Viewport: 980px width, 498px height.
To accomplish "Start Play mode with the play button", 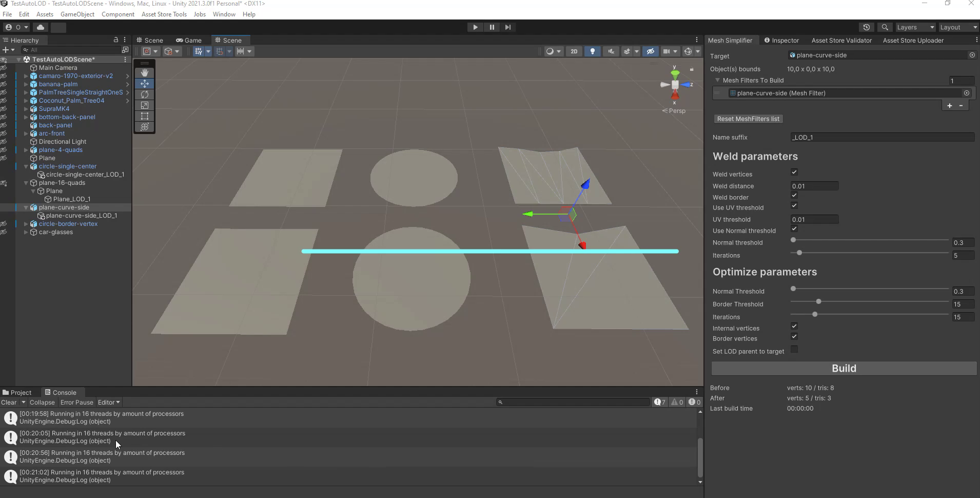I will 475,27.
